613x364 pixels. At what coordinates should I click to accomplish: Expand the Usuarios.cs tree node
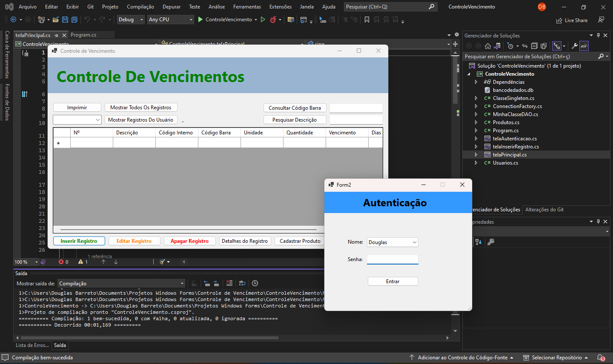click(476, 163)
